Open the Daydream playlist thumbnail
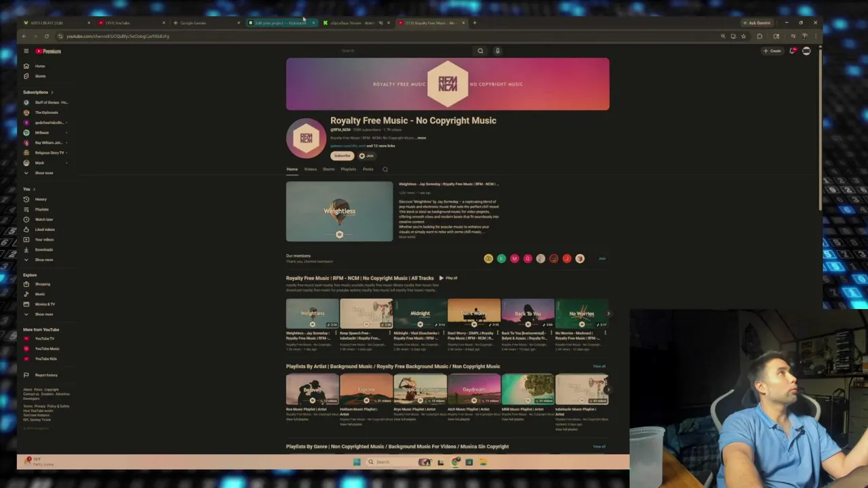 [474, 390]
